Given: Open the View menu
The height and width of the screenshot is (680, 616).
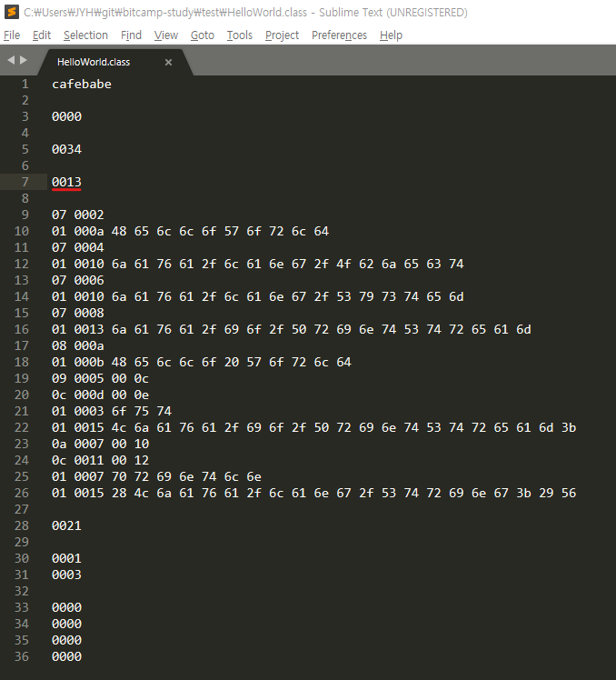Looking at the screenshot, I should pos(166,35).
